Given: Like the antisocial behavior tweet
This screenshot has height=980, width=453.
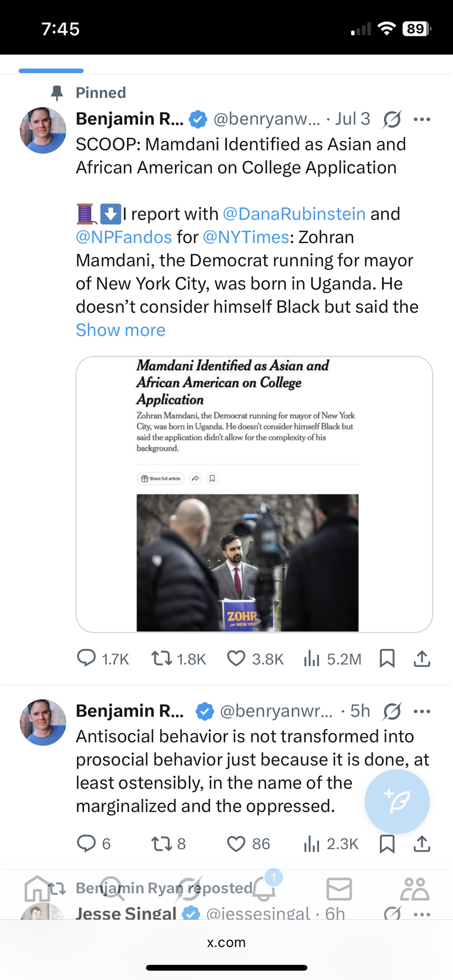Looking at the screenshot, I should coord(236,843).
